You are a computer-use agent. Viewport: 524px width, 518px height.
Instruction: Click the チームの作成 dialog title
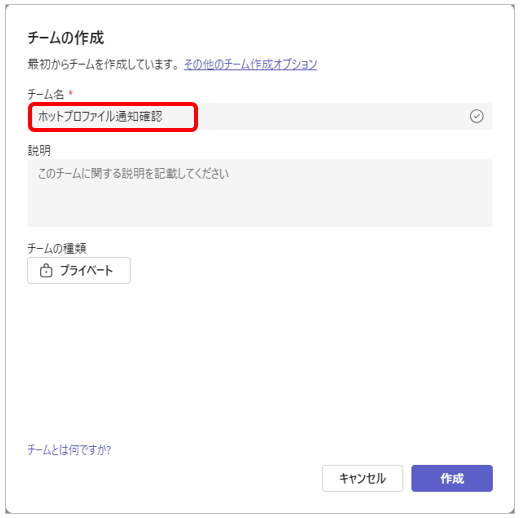coord(66,37)
